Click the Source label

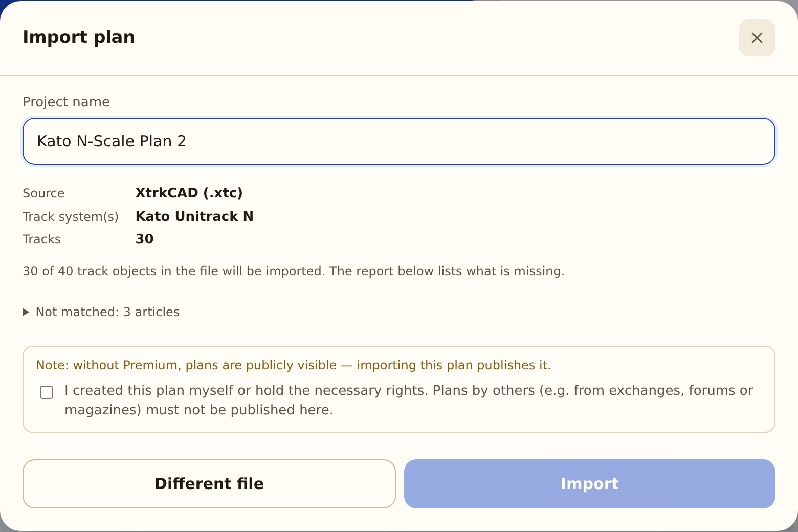pyautogui.click(x=43, y=193)
